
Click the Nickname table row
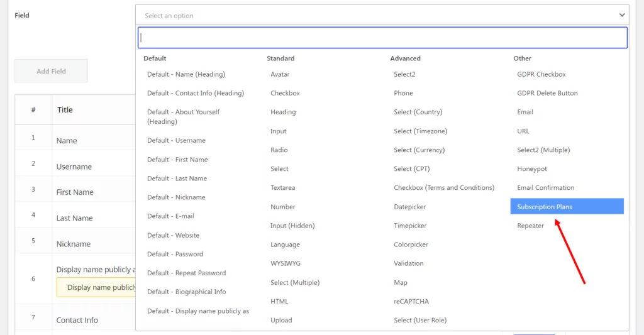tap(75, 241)
